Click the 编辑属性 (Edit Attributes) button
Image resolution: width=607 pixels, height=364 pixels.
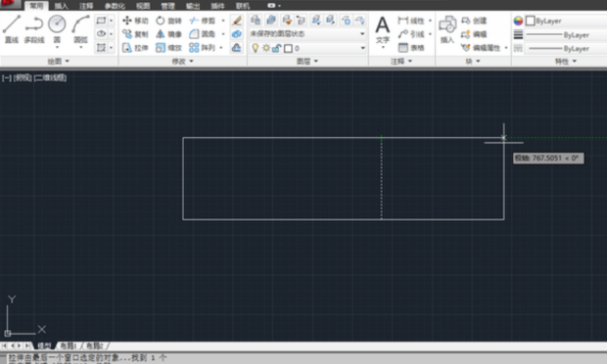click(481, 48)
